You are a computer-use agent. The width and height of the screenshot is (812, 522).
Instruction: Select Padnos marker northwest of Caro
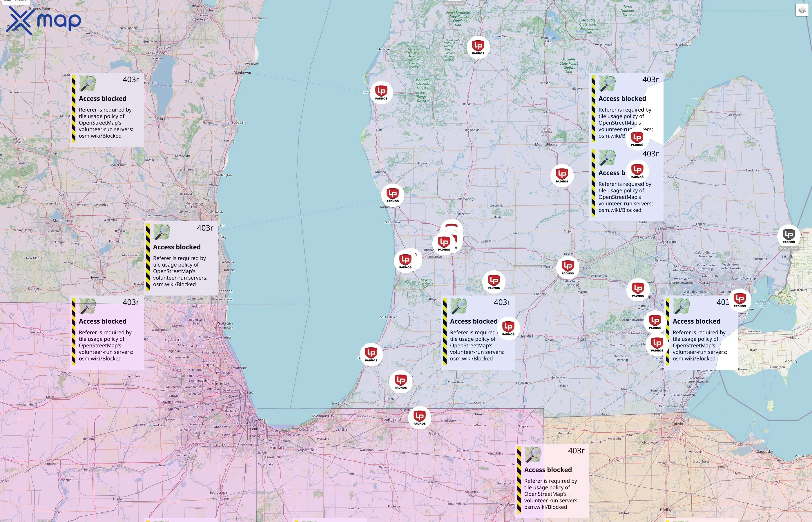click(x=637, y=171)
